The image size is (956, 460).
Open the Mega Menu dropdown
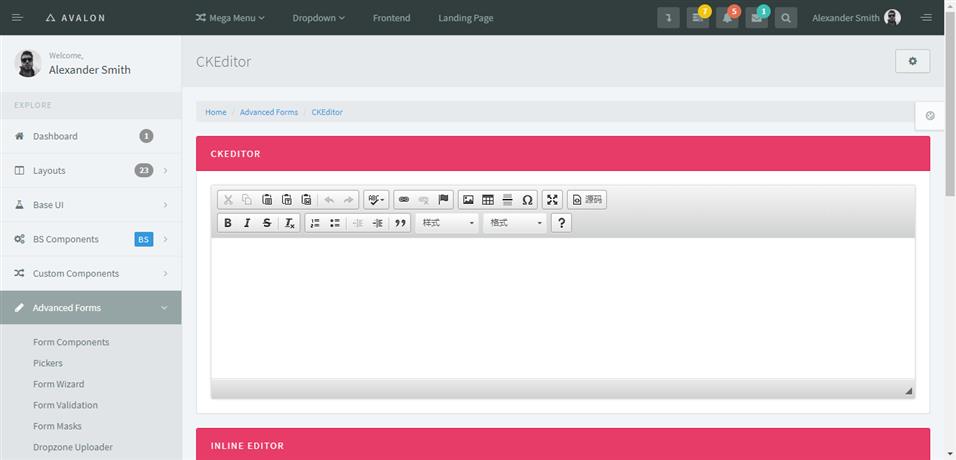click(230, 18)
